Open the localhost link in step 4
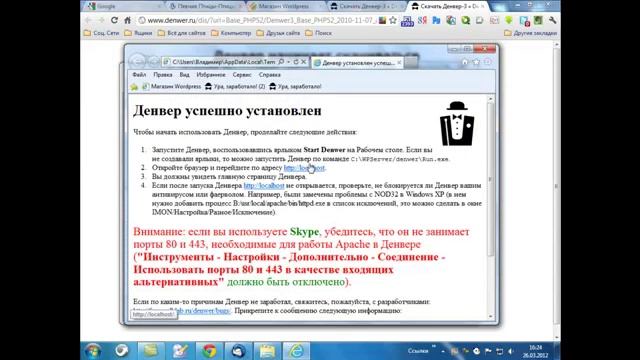 (x=264, y=186)
